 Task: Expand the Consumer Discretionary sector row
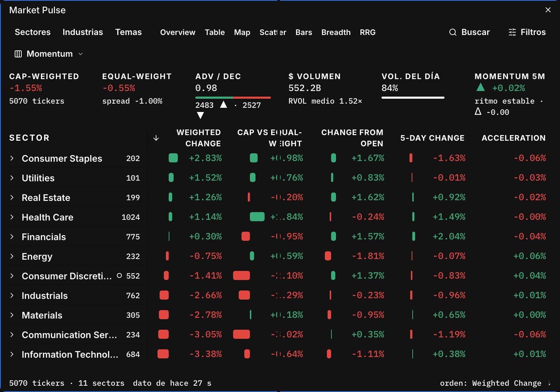pyautogui.click(x=12, y=276)
